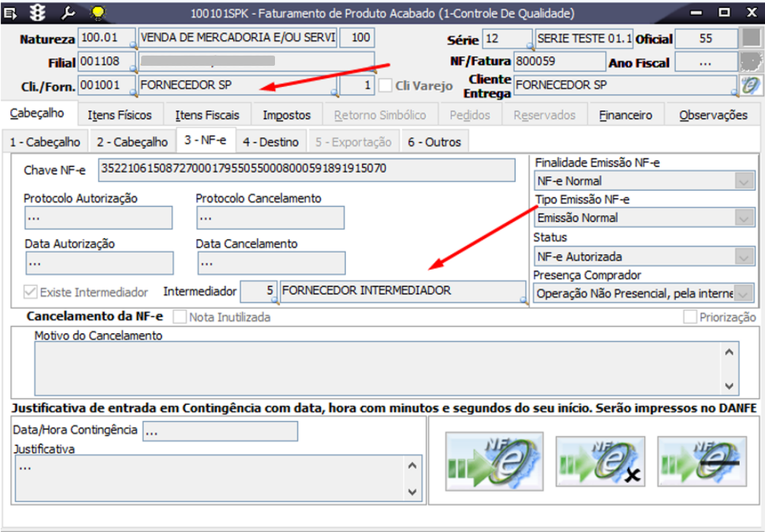Click the Chave NF-e field
This screenshot has height=532, width=765.
[x=306, y=170]
